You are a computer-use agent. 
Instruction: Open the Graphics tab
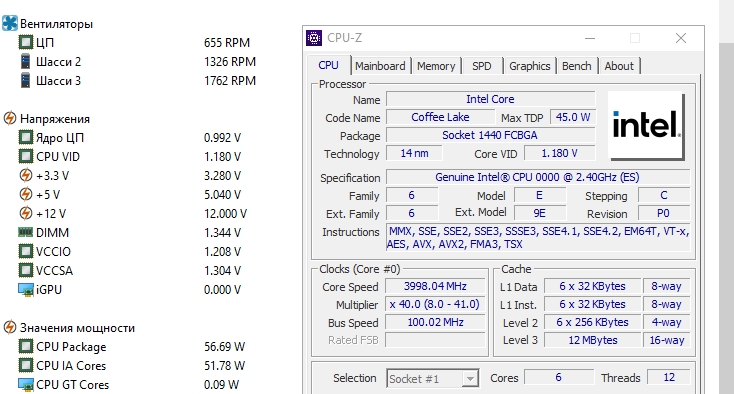pos(529,66)
